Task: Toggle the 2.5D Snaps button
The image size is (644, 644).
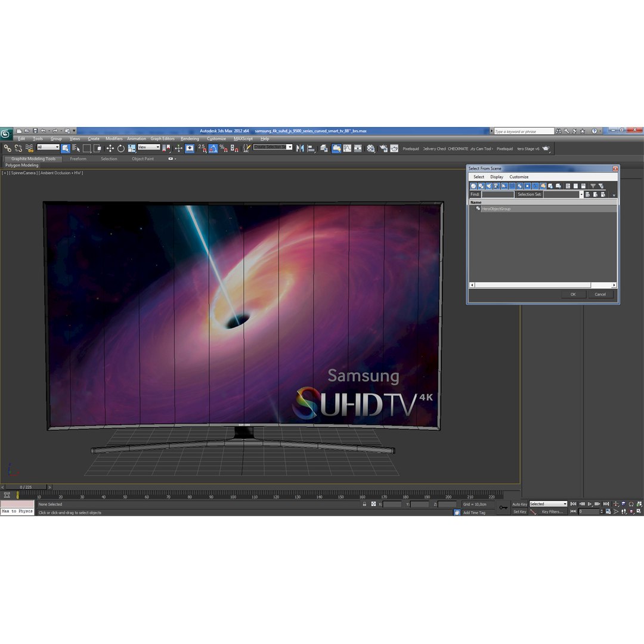Action: 202,148
